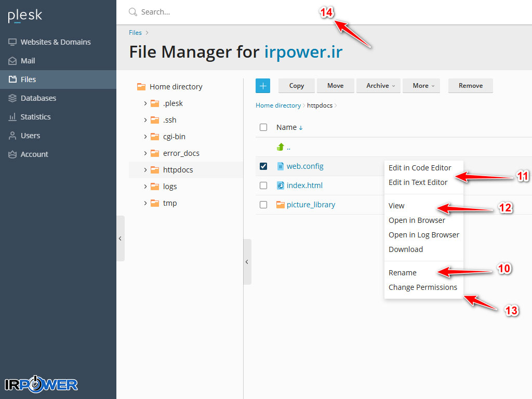Expand the .plesk folder tree node

[145, 103]
